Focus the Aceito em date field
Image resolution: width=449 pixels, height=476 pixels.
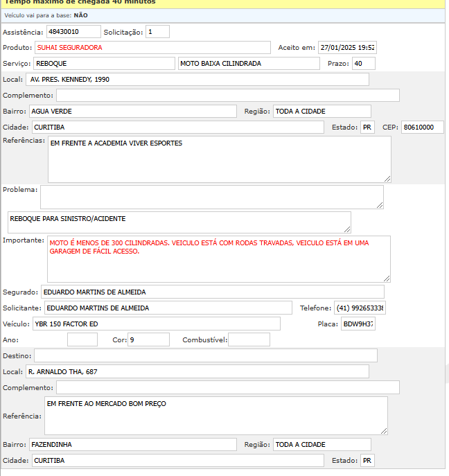click(x=347, y=48)
